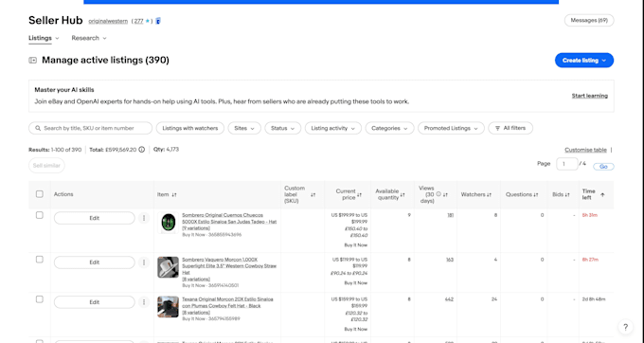The image size is (644, 343).
Task: Open the originalwestern seller profile link
Action: coord(108,21)
